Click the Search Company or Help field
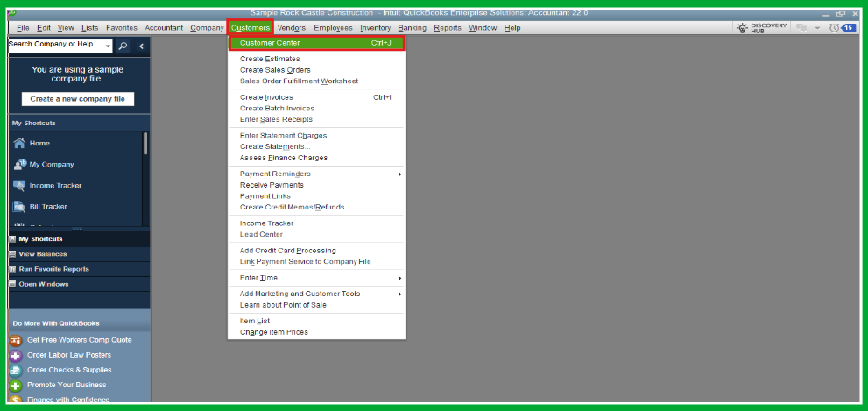Image resolution: width=868 pixels, height=411 pixels. point(55,46)
